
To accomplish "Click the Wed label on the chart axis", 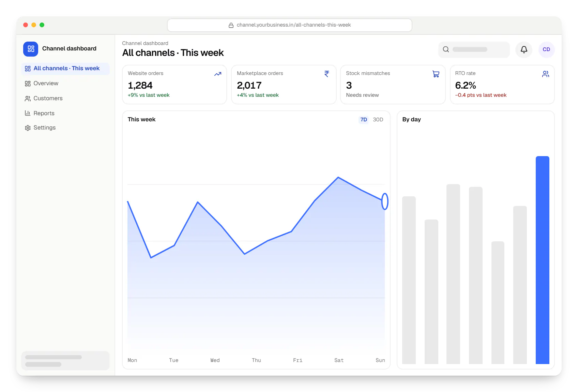I will coord(215,360).
